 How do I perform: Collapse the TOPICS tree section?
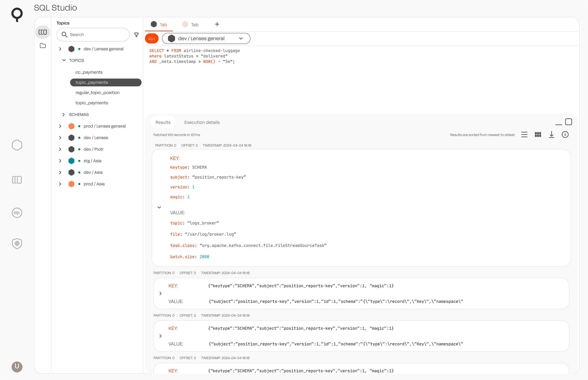64,60
